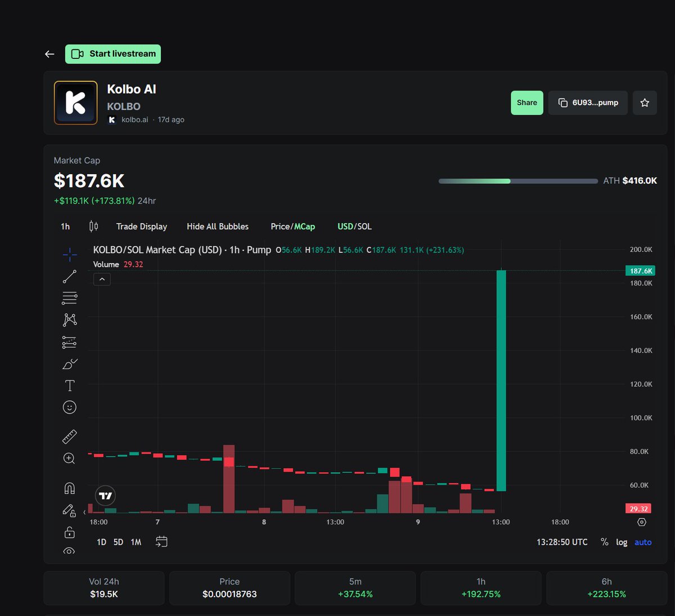Viewport: 675px width, 616px height.
Task: Select the brush drawing tool
Action: 69,364
